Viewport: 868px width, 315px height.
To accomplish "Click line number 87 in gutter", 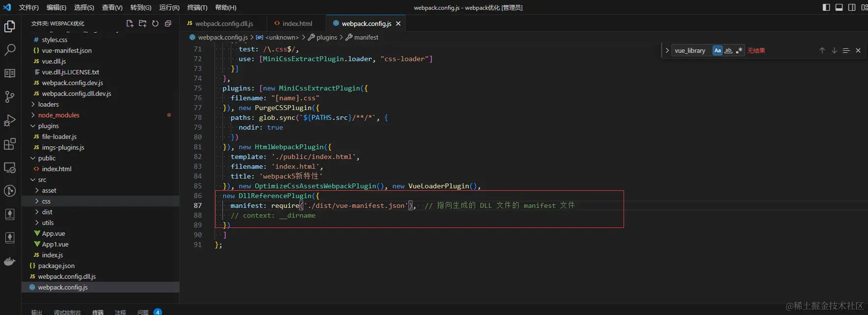I will pyautogui.click(x=197, y=205).
